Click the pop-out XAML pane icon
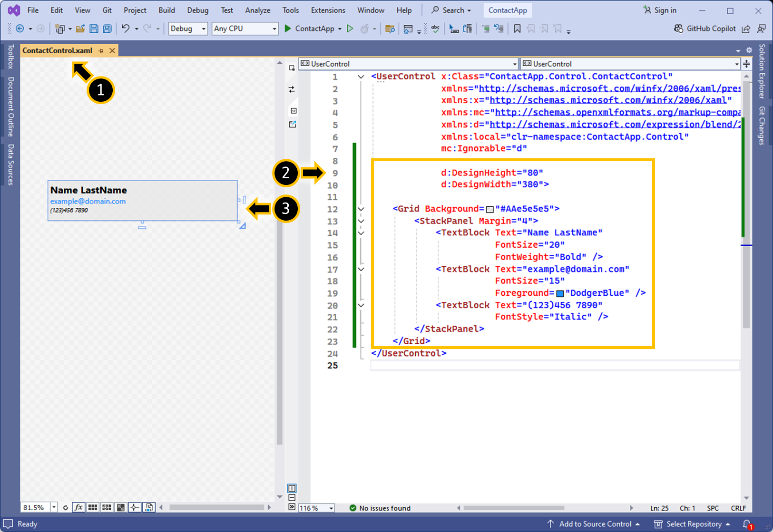 293,125
